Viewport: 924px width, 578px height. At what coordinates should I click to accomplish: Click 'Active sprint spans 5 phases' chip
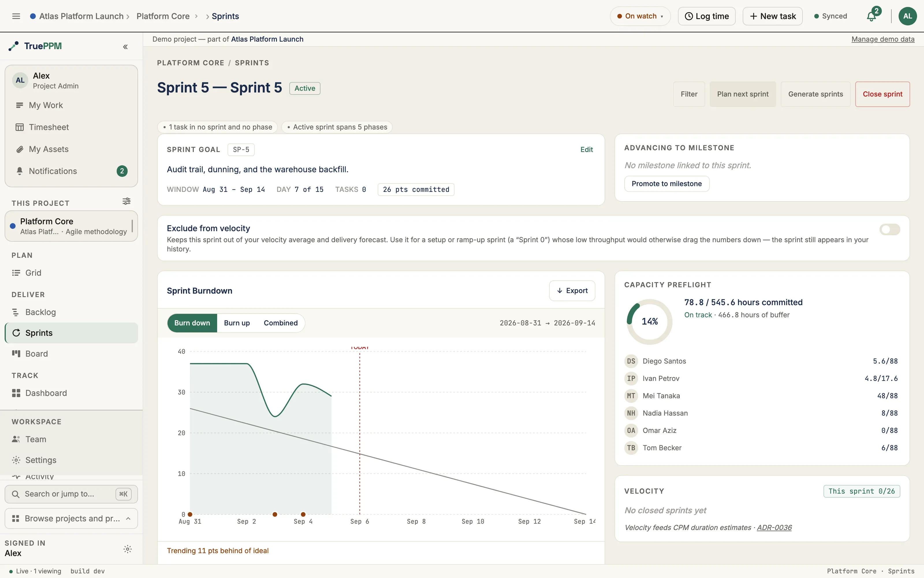pos(337,127)
